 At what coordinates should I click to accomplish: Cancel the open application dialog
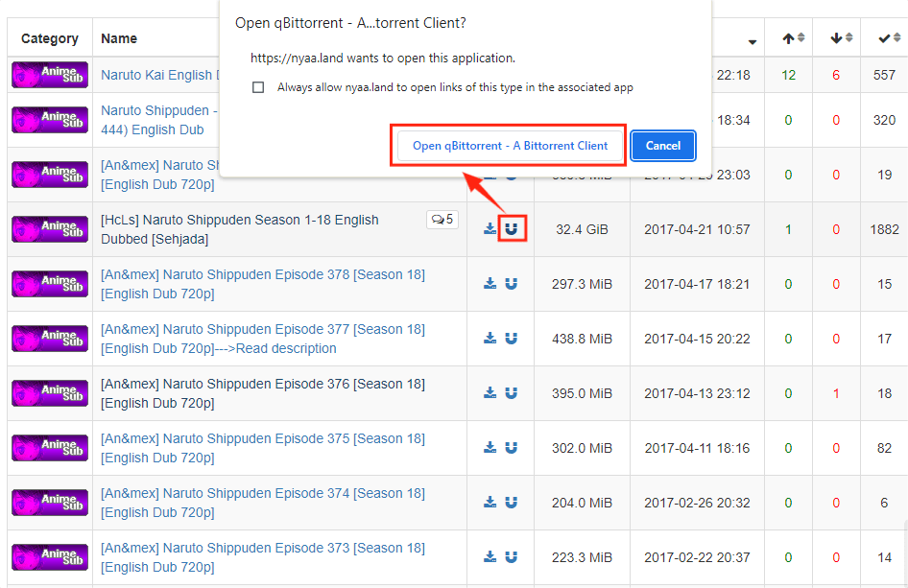[x=662, y=146]
